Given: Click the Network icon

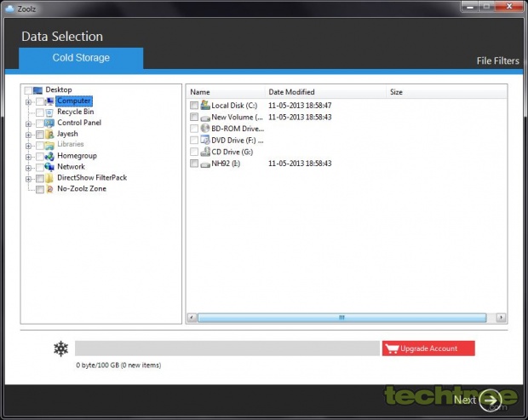Looking at the screenshot, I should coord(49,167).
